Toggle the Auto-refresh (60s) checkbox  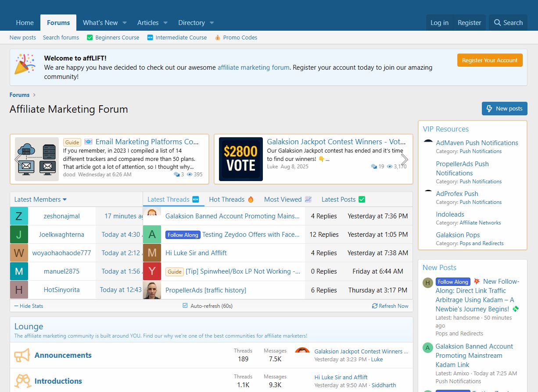185,306
